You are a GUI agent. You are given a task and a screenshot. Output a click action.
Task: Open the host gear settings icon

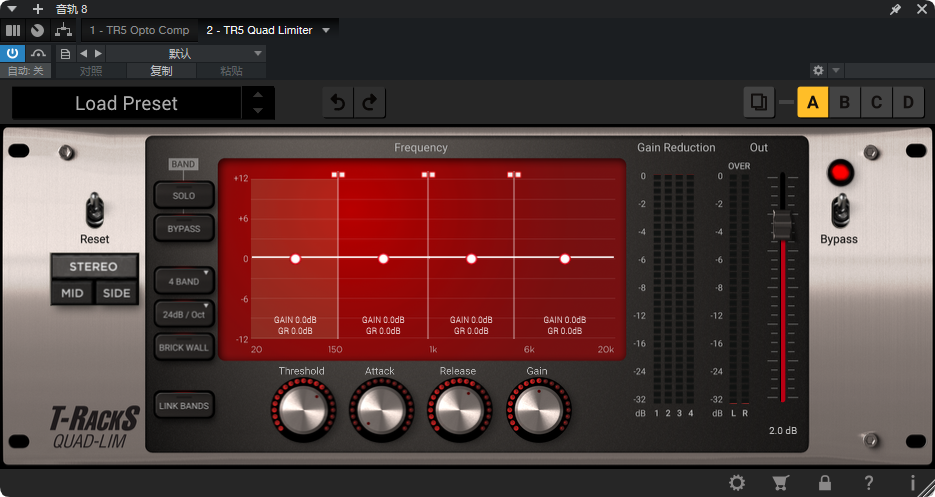click(x=818, y=70)
